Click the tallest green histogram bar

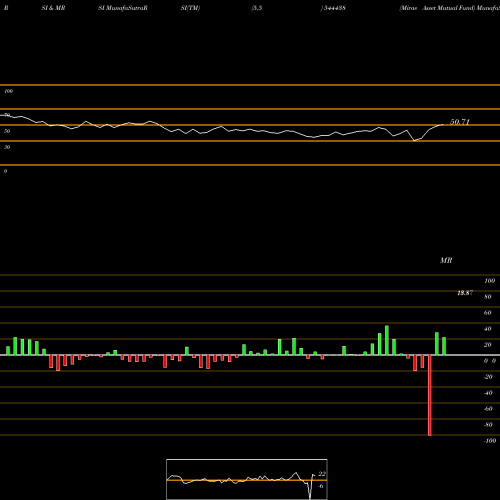(387, 340)
